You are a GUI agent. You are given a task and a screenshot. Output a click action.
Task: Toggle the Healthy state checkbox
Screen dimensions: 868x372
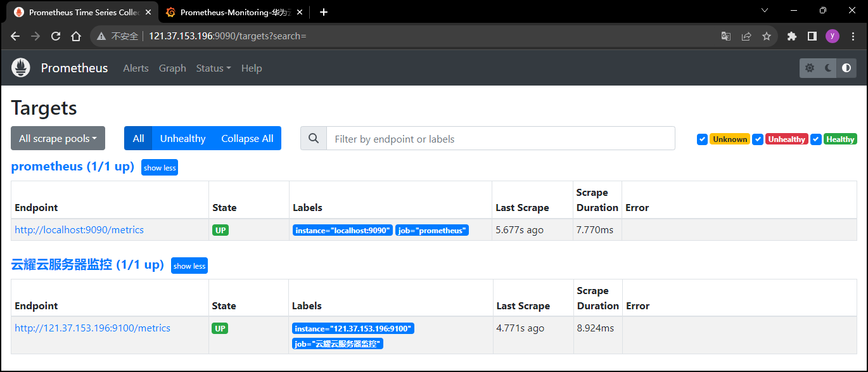pos(816,139)
